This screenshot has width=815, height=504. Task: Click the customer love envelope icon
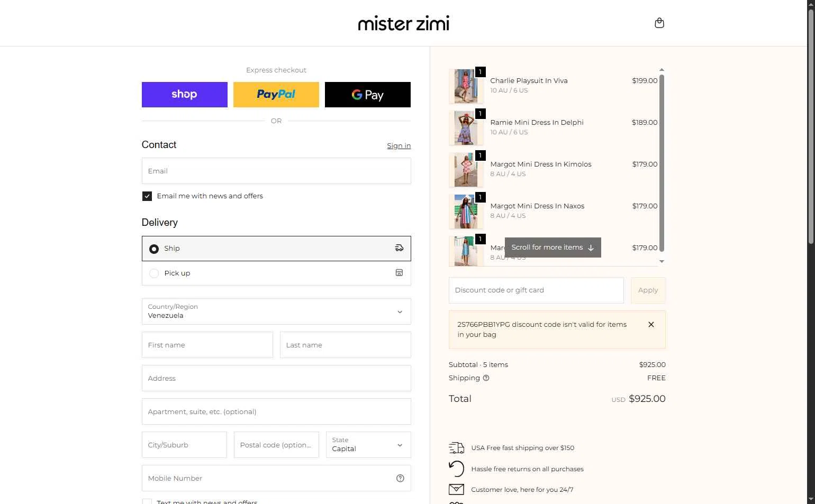click(456, 489)
